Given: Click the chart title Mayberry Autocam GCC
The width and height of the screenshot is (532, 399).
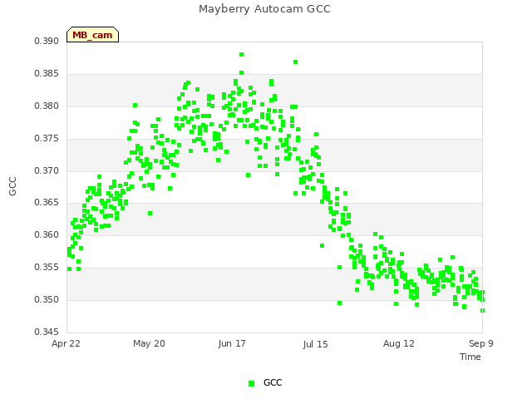Looking at the screenshot, I should (264, 9).
